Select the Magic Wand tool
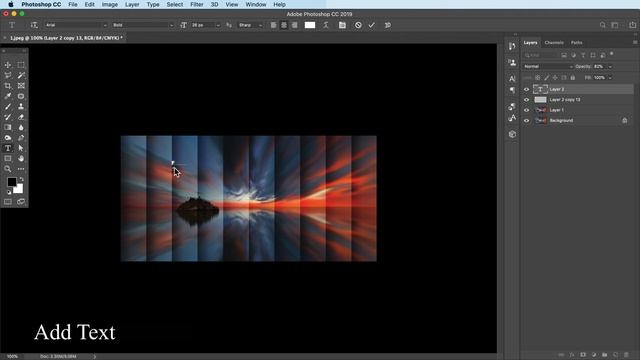Viewport: 640px width, 360px height. click(x=21, y=75)
